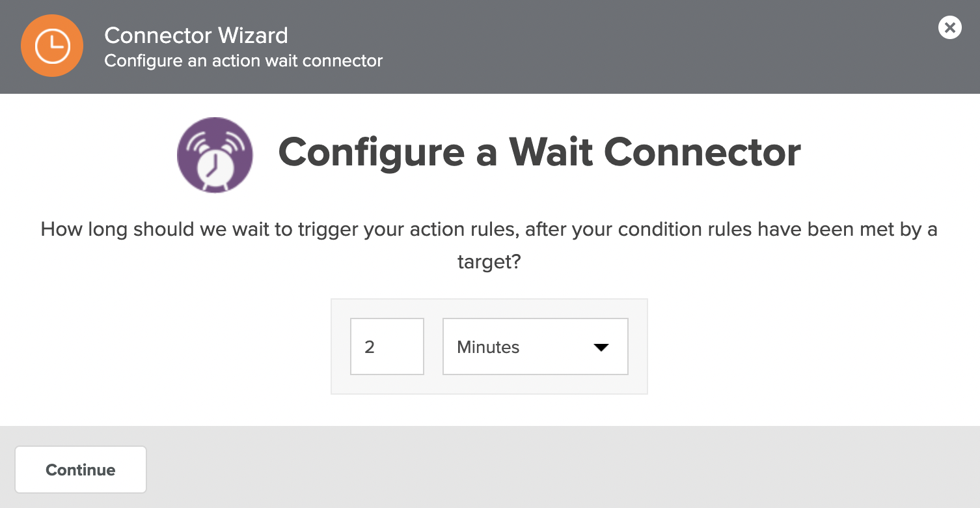Click the "Configure an action wait connector" subtitle
The image size is (980, 508).
243,61
